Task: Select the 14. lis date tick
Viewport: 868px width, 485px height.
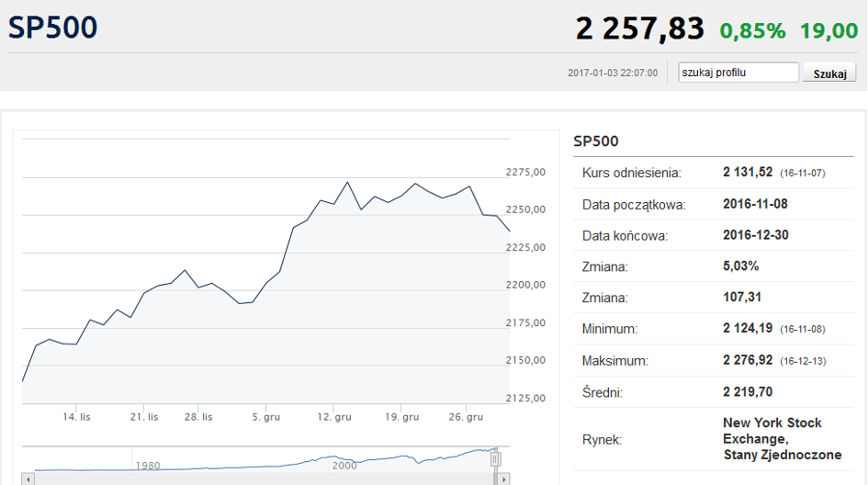Action: 76,417
